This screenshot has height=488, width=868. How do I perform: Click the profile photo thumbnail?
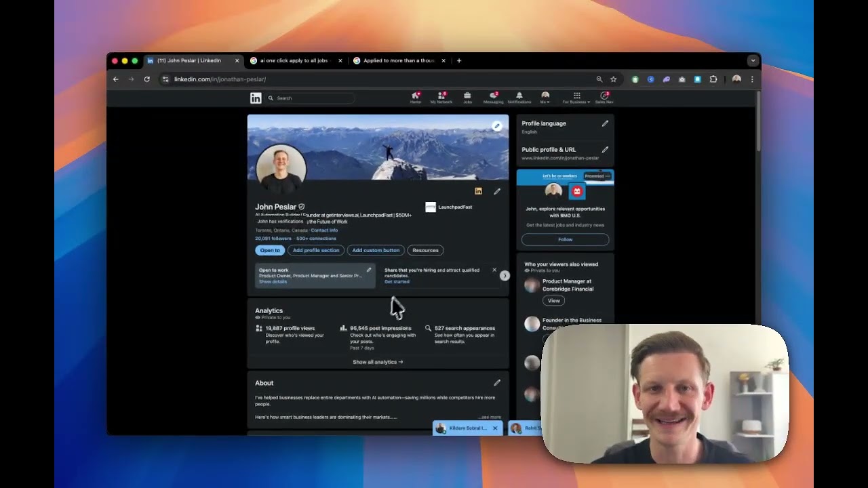281,169
